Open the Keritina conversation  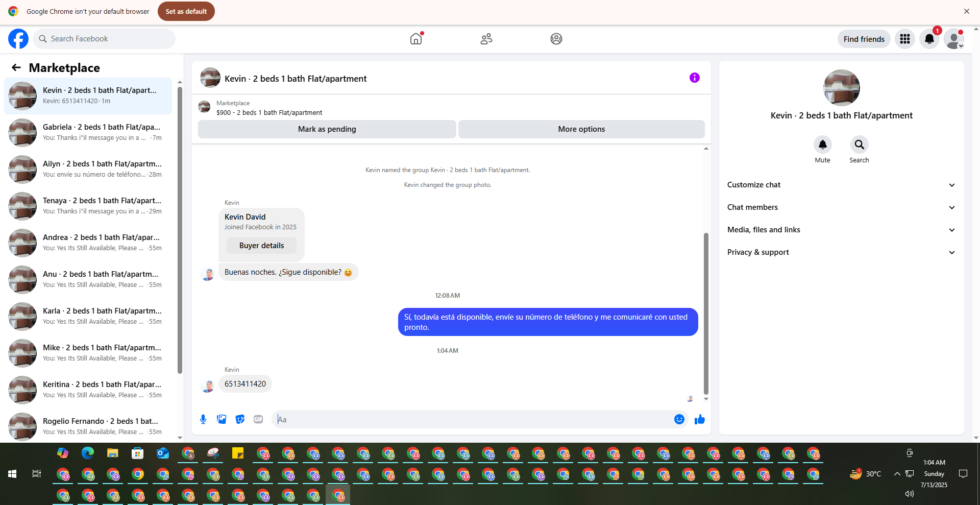pyautogui.click(x=88, y=390)
